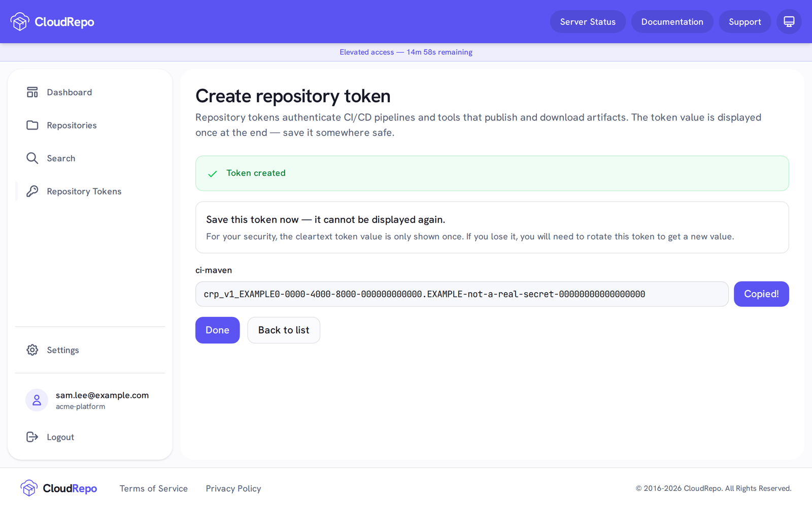Click the CloudRepo copyright notice in the footer
The height and width of the screenshot is (508, 812).
[x=714, y=488]
